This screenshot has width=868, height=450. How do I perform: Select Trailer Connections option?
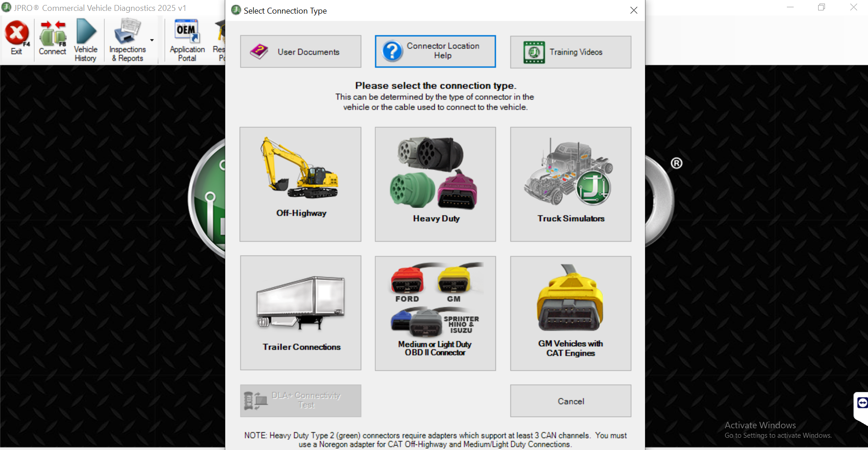coord(301,313)
